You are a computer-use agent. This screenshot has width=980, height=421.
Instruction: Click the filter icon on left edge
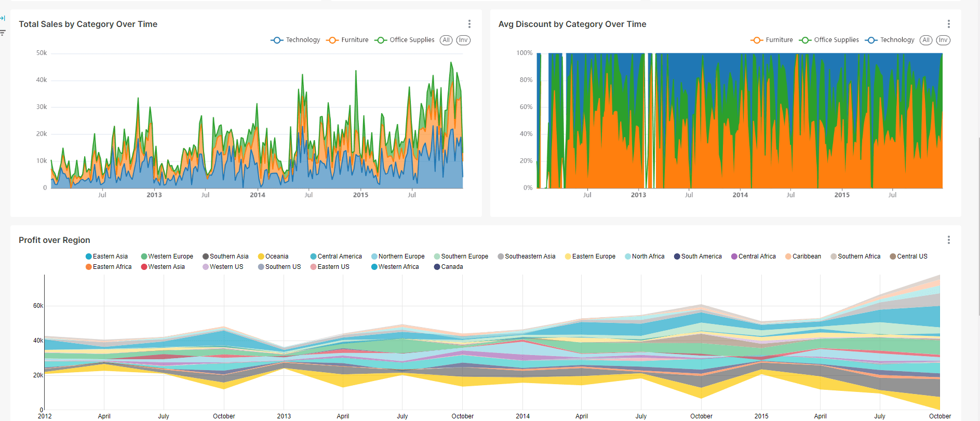point(3,33)
